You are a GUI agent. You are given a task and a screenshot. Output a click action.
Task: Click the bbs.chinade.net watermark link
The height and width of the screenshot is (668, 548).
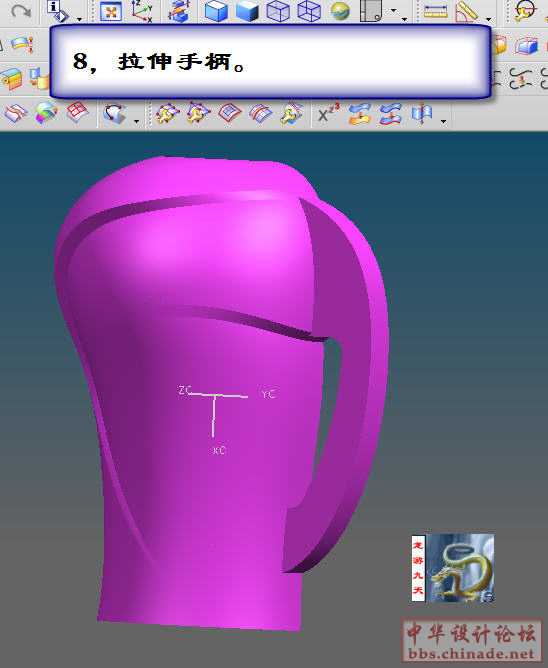point(471,654)
